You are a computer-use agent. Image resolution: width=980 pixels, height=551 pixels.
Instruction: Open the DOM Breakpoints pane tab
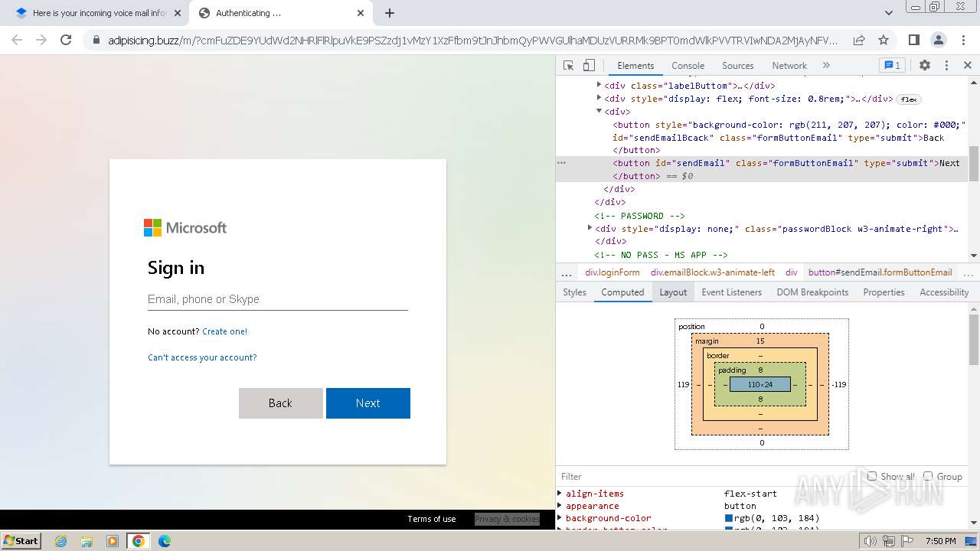tap(812, 292)
